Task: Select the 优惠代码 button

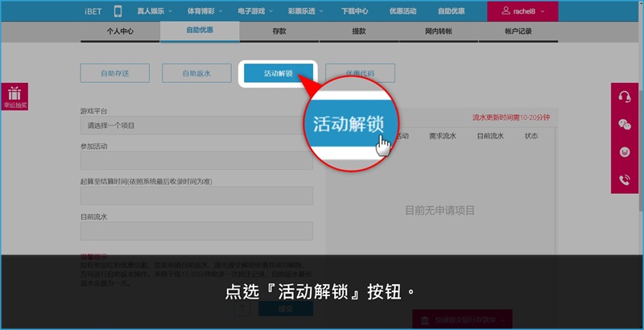Action: click(360, 73)
